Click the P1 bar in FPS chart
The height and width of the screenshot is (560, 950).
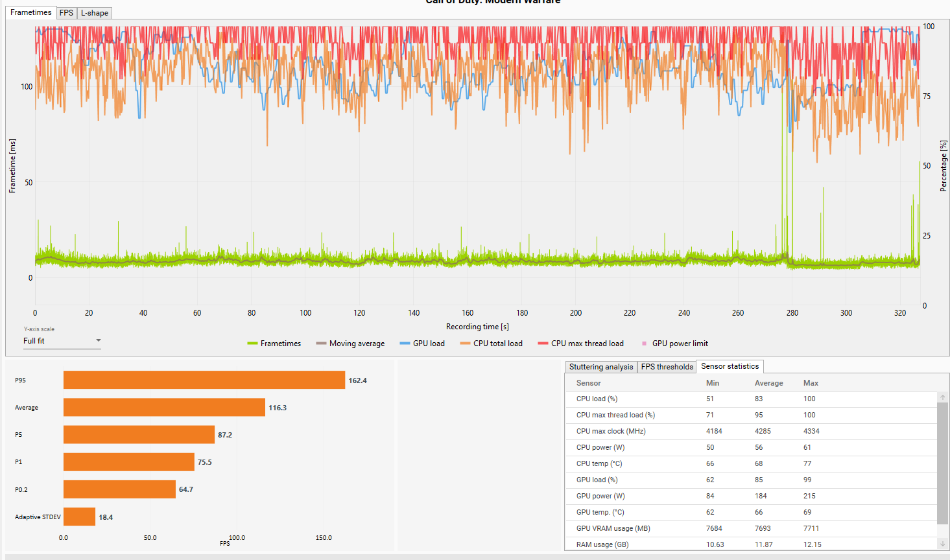point(129,461)
